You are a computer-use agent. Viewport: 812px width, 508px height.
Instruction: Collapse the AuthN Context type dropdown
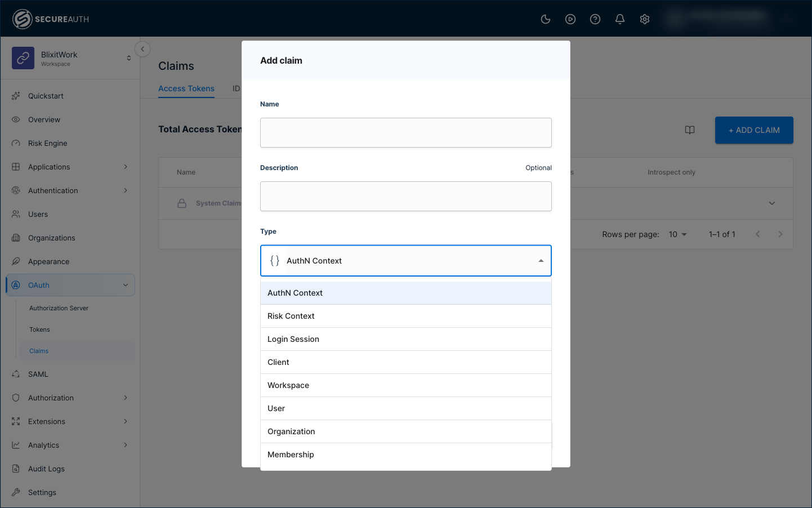point(541,261)
